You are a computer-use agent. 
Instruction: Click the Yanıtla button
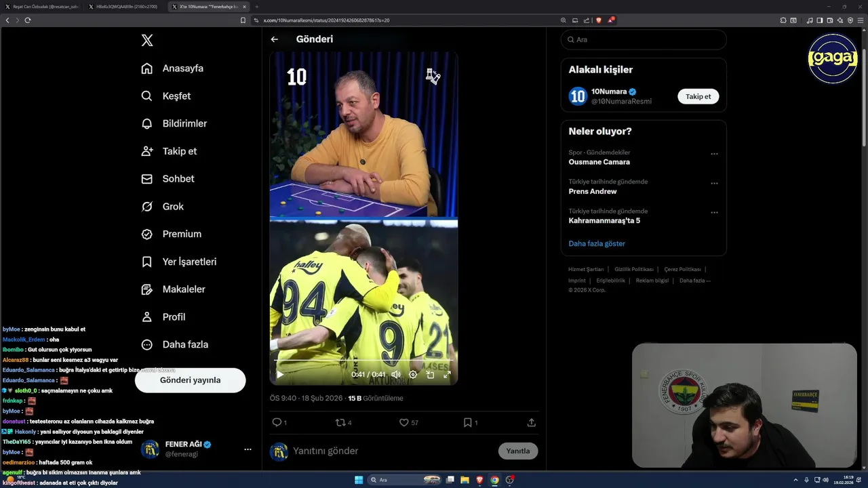point(518,451)
